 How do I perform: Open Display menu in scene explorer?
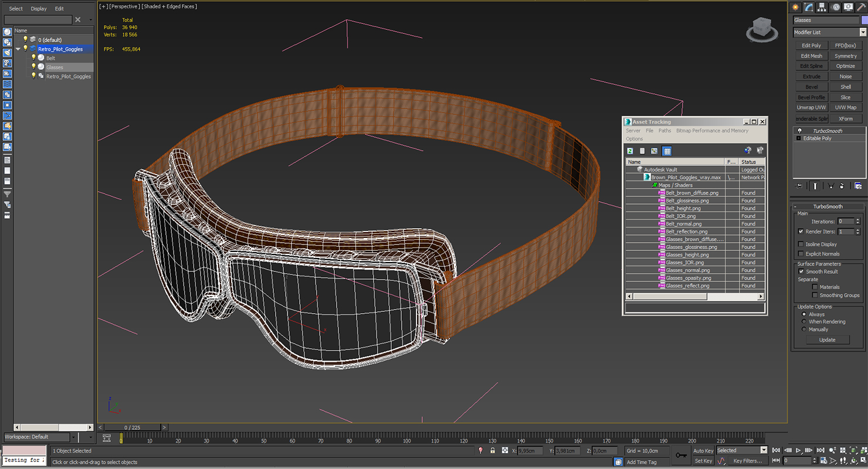[39, 9]
